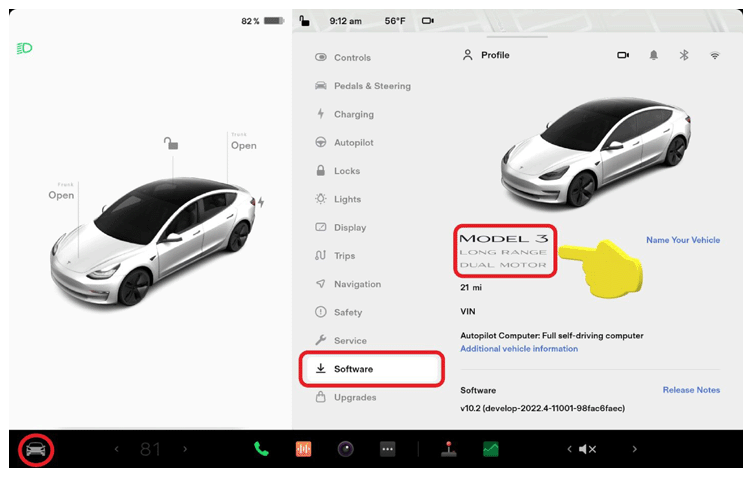Select the Software menu item
752x477 pixels.
point(372,369)
